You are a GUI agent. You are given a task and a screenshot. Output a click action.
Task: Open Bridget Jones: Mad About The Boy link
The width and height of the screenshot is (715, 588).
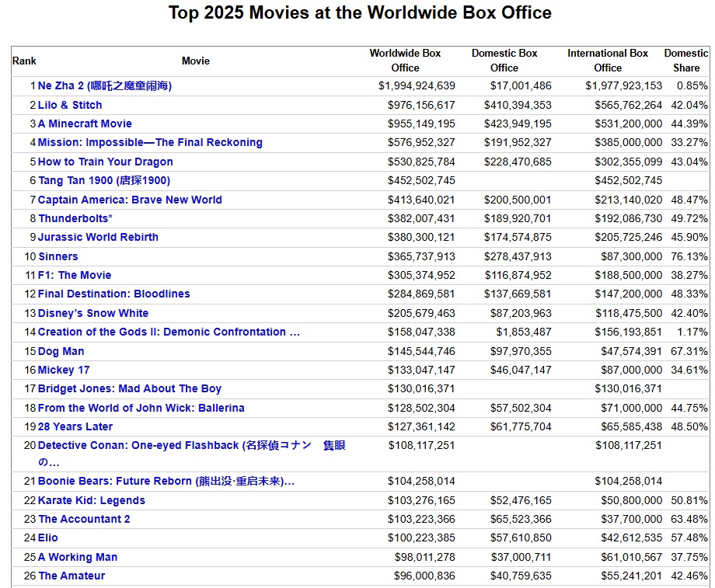tap(130, 388)
